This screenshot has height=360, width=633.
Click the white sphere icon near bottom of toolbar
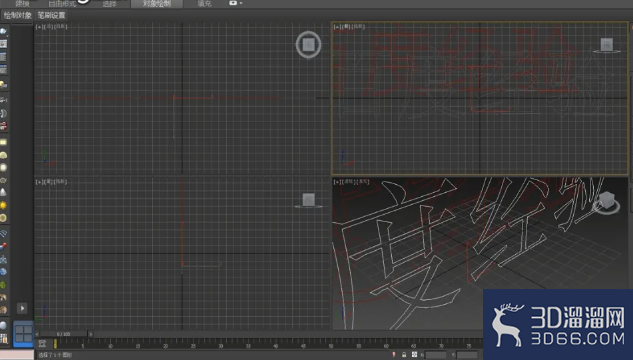3,325
